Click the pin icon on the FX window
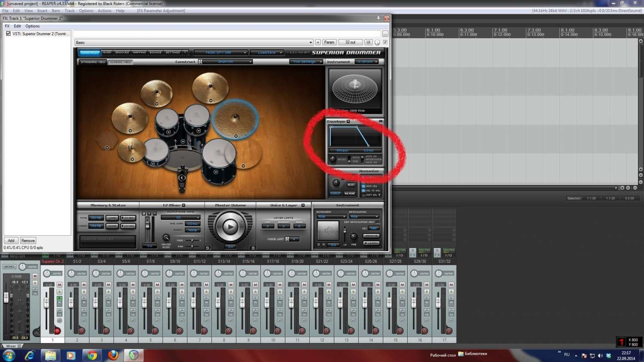The image size is (644, 362). (378, 18)
